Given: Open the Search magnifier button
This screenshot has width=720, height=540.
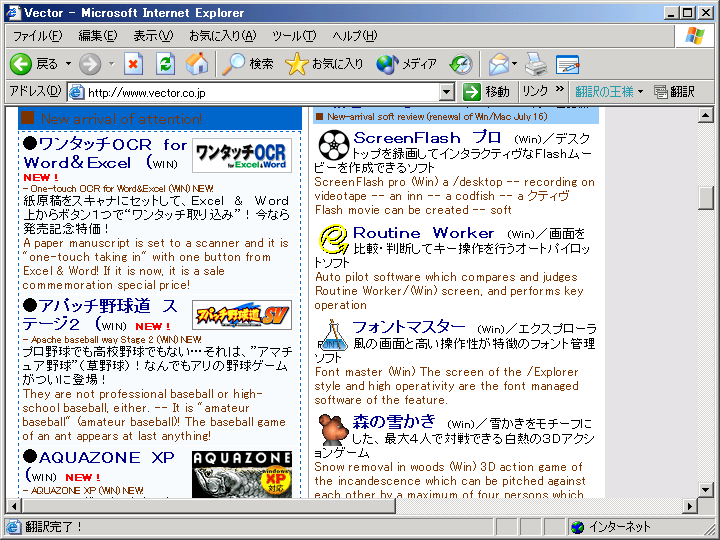Looking at the screenshot, I should (248, 64).
